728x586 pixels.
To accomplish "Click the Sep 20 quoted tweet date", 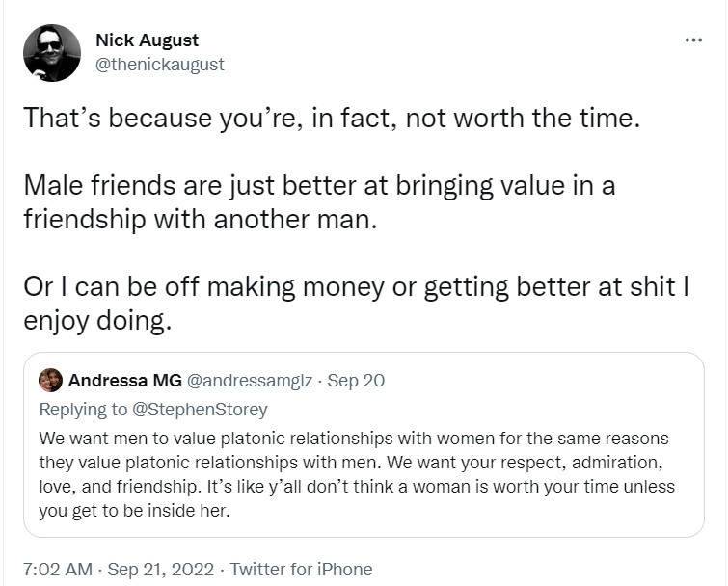I will point(357,380).
